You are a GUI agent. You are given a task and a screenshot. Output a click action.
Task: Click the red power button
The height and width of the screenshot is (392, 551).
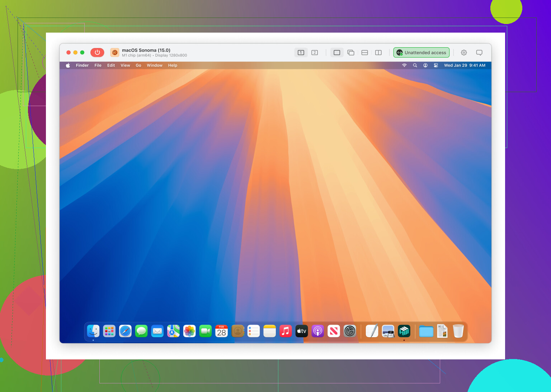pos(97,52)
